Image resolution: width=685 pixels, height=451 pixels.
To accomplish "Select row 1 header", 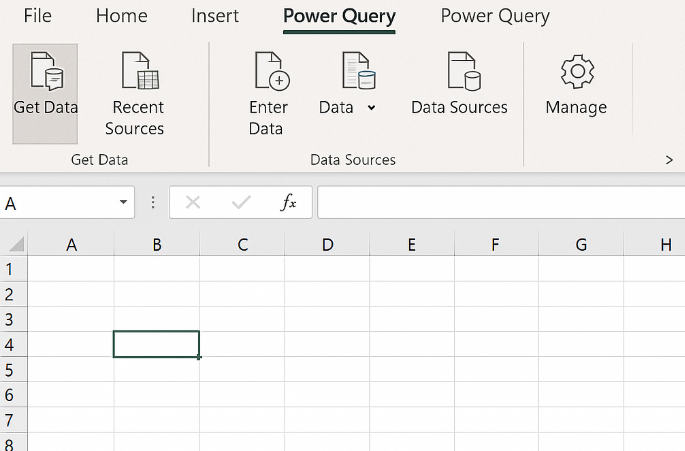I will pyautogui.click(x=14, y=269).
